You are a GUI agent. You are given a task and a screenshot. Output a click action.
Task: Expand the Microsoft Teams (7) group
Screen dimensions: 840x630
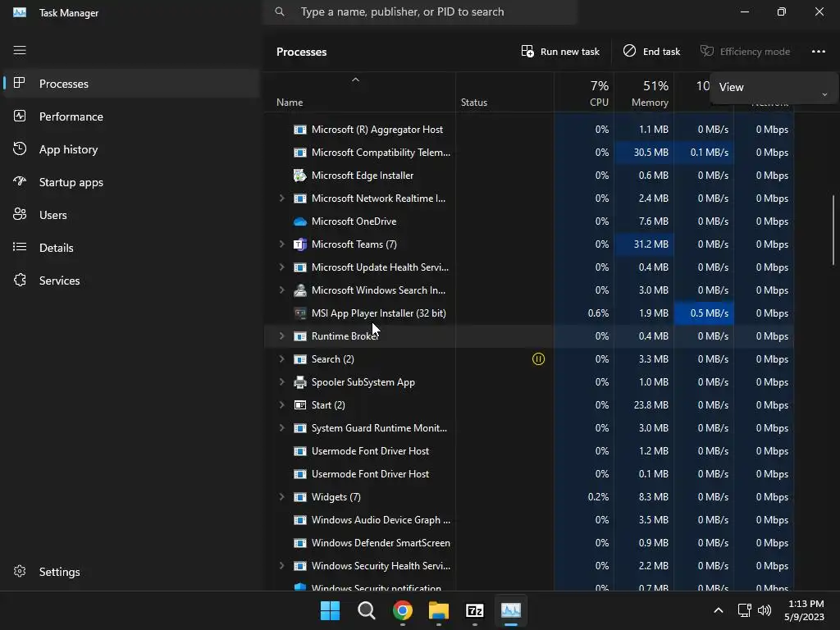[282, 244]
